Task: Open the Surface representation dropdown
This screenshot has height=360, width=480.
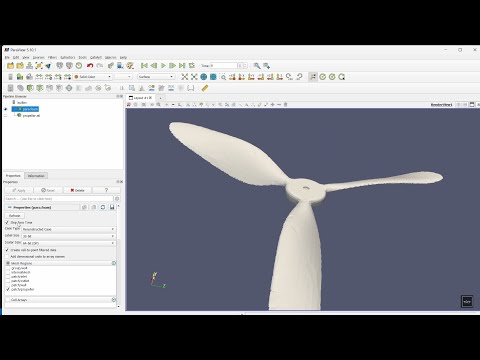Action: tap(156, 77)
